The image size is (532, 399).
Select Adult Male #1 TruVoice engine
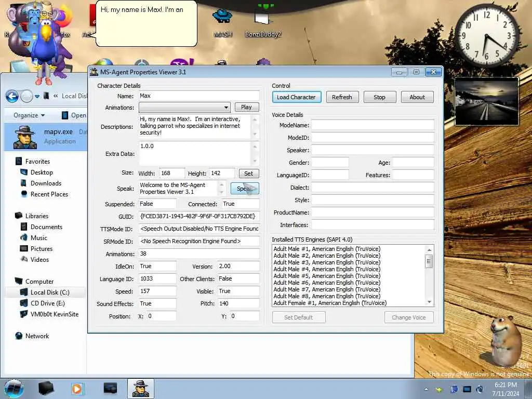point(327,249)
